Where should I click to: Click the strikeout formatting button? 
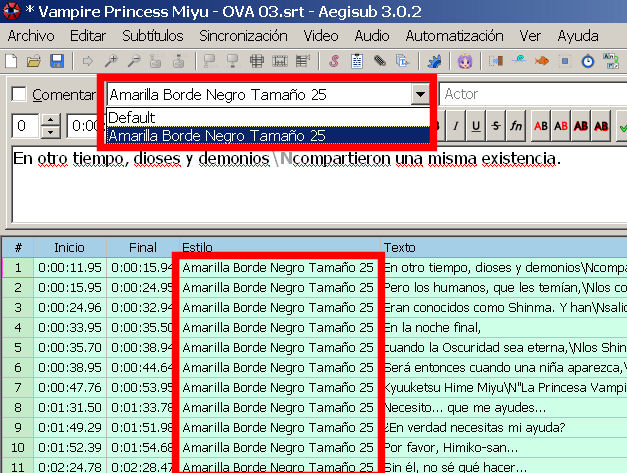[x=496, y=126]
